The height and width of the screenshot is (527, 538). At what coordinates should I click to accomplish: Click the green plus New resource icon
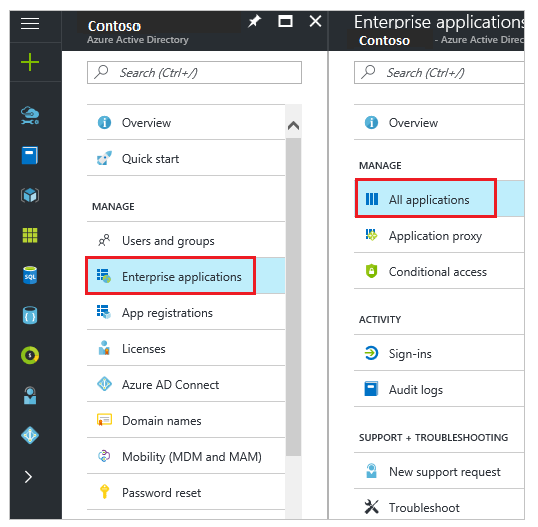tap(30, 62)
